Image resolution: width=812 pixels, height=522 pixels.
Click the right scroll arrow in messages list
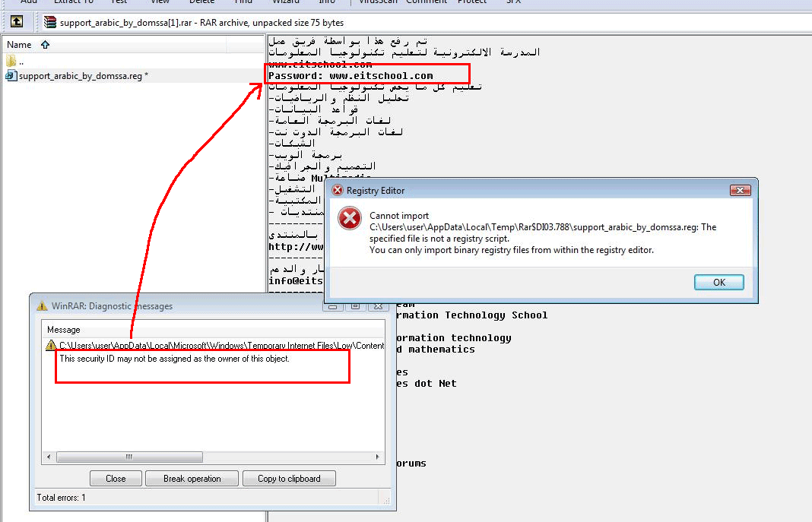[379, 457]
